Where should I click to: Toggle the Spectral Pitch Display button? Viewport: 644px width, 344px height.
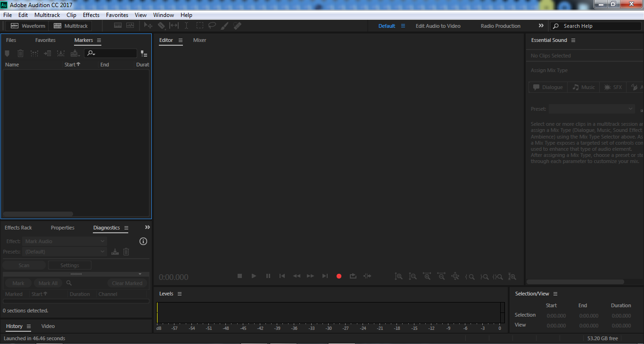coord(130,25)
